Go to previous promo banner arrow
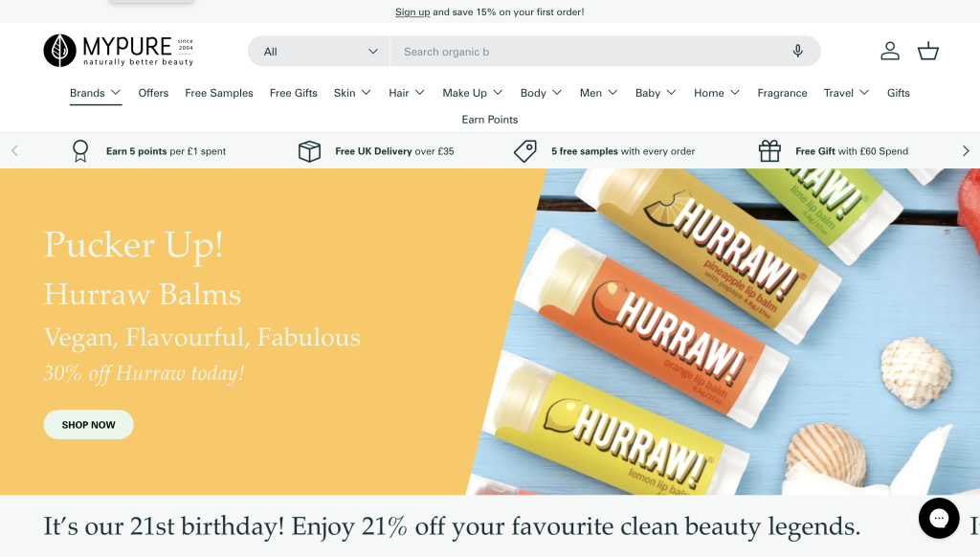 click(x=14, y=151)
